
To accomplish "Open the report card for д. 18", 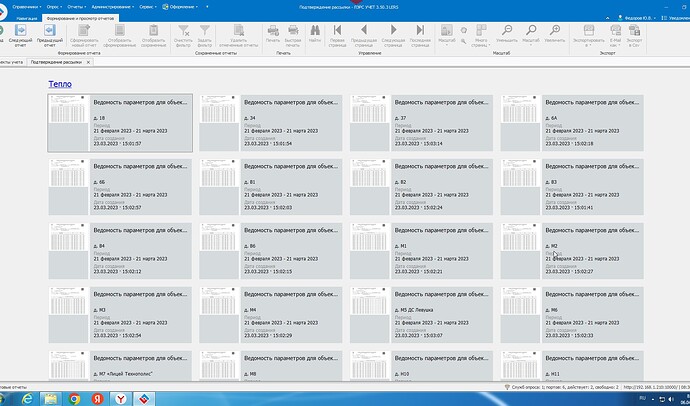I will click(x=120, y=123).
